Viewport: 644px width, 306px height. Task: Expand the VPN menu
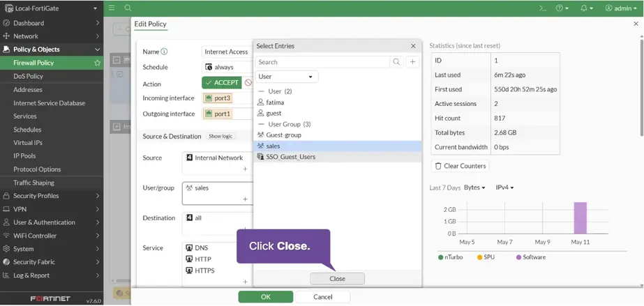(52, 209)
